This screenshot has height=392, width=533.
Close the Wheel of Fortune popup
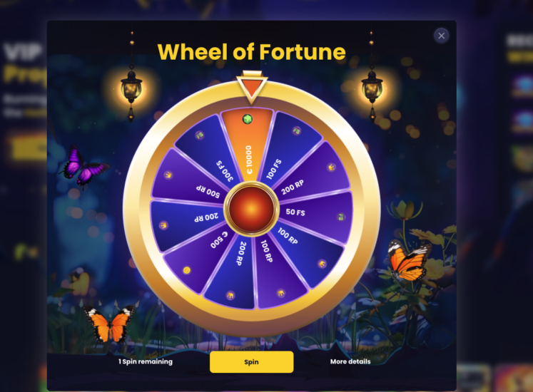441,36
